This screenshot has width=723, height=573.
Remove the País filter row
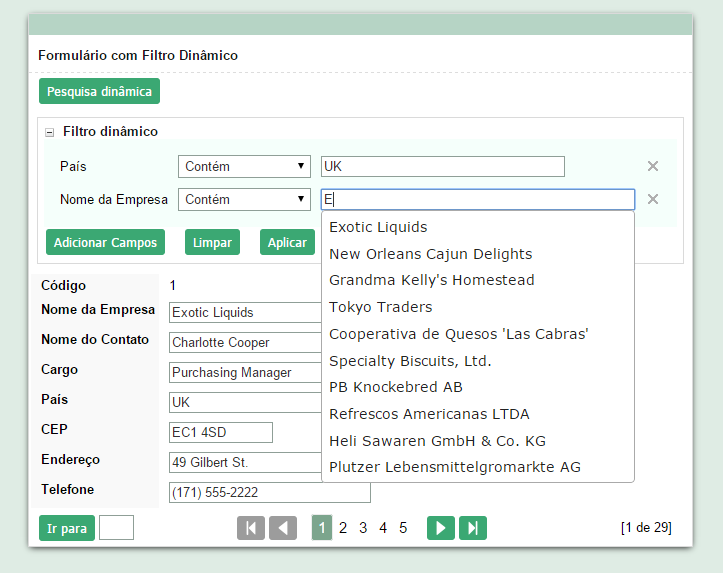point(653,167)
